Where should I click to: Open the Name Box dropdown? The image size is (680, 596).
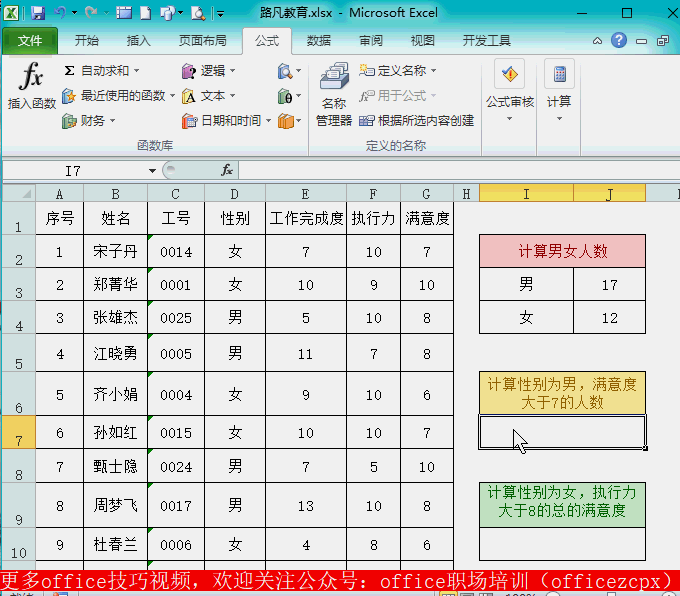click(152, 170)
